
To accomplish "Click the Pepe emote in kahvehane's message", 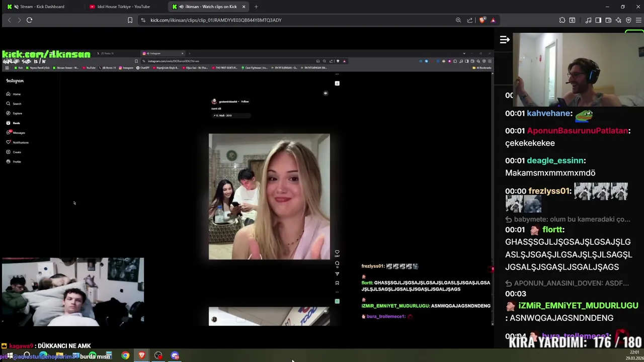I will tap(584, 115).
